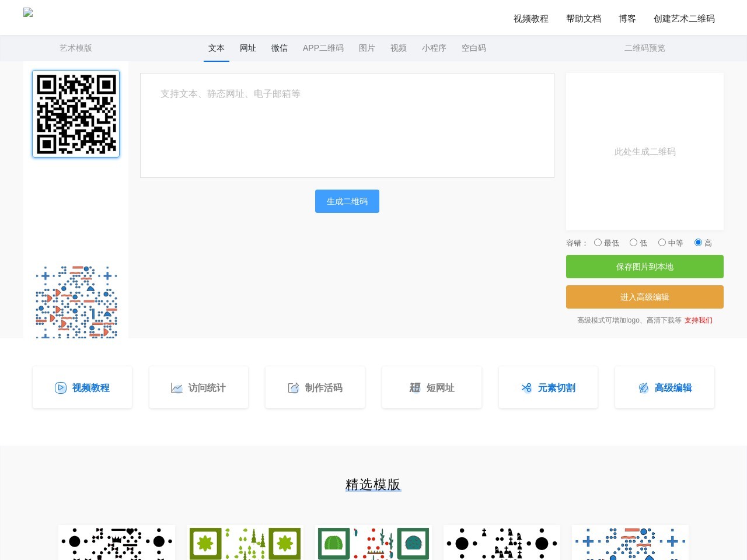Switch to the 微信 tab
This screenshot has height=560, width=747.
[279, 48]
